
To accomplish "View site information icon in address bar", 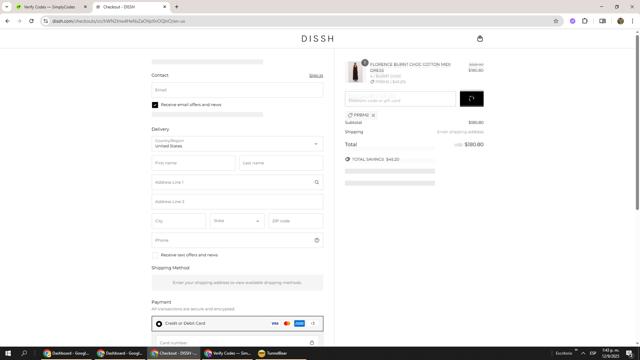I will click(x=46, y=21).
